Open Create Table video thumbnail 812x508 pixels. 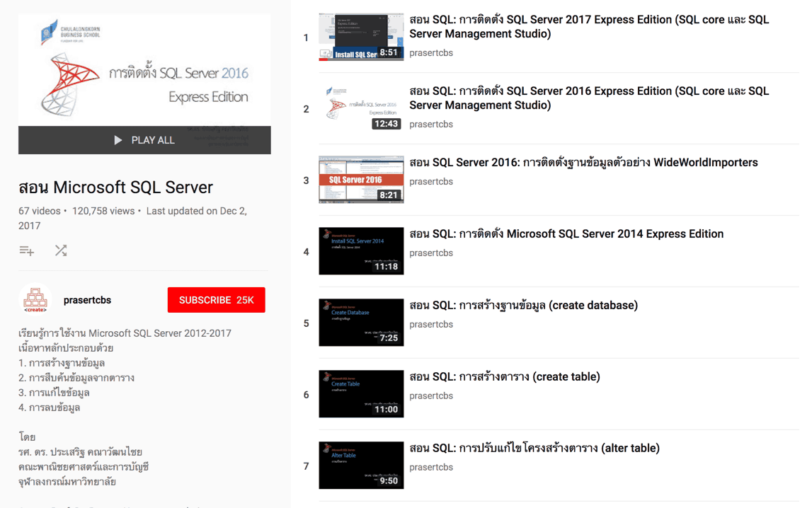tap(361, 393)
